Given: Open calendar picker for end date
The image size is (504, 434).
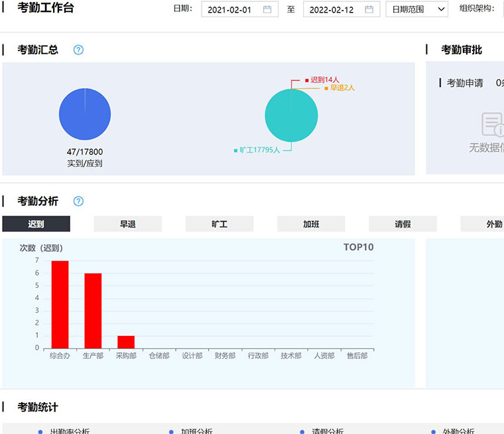Looking at the screenshot, I should pos(369,9).
